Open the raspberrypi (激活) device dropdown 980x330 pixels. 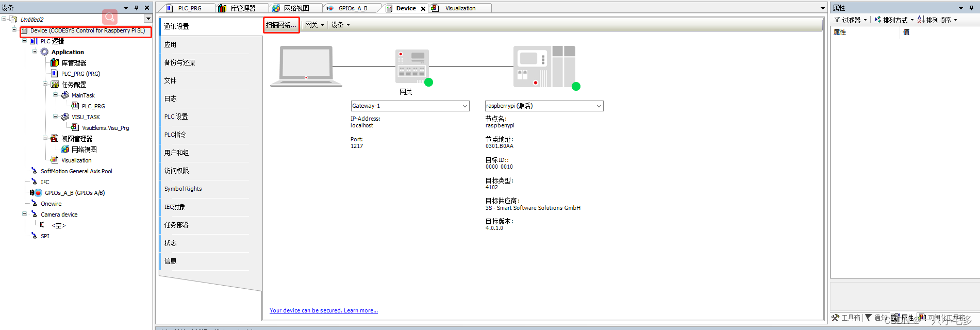(x=599, y=106)
